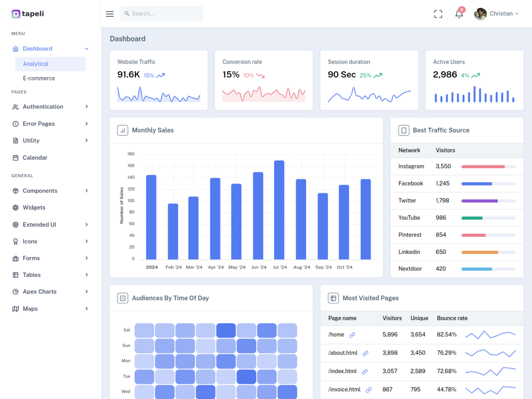Click the tapeli logo
Screen dimensions: 532x399
click(28, 14)
